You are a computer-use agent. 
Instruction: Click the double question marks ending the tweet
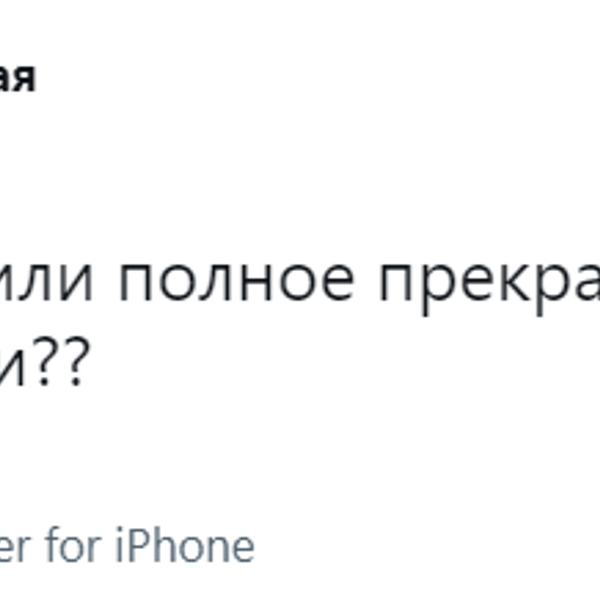point(60,361)
